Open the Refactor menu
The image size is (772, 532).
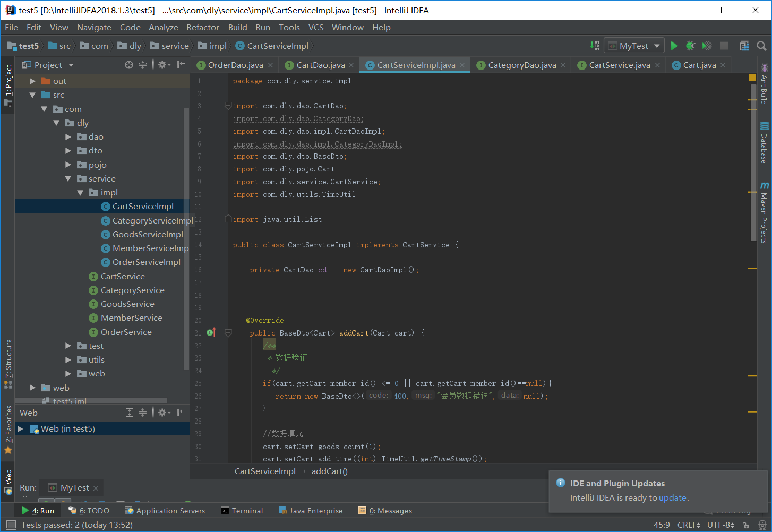tap(202, 27)
